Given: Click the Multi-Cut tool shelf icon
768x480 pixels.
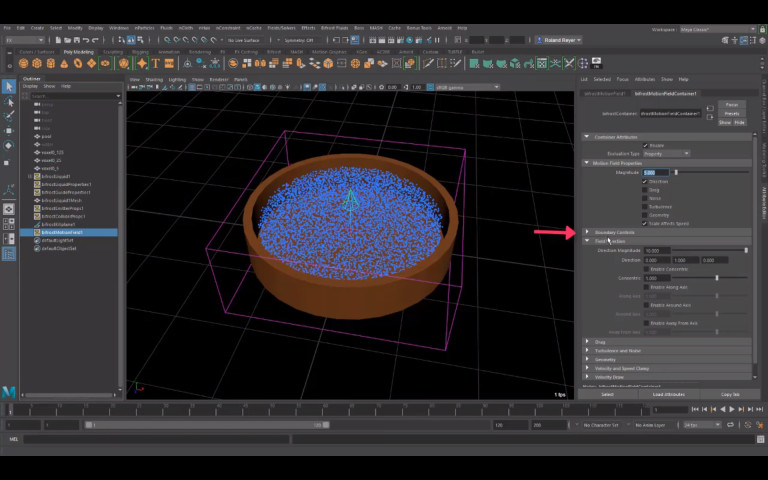Looking at the screenshot, I should pos(429,64).
